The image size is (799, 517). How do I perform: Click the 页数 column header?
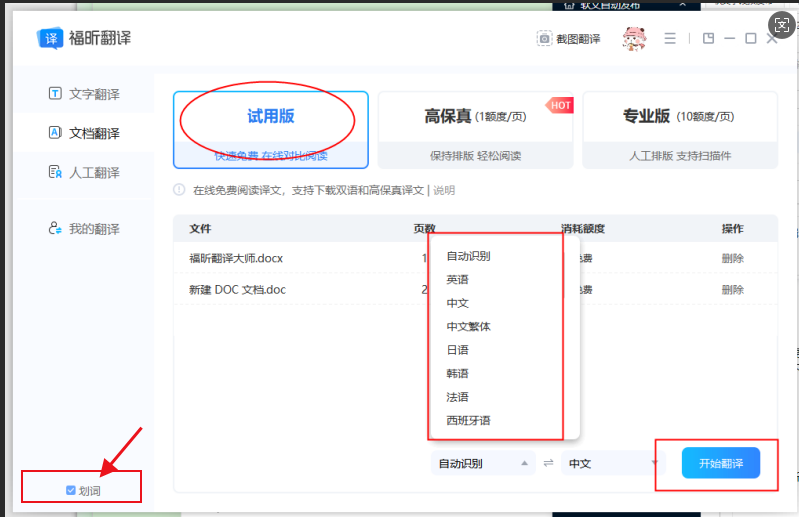click(x=424, y=229)
